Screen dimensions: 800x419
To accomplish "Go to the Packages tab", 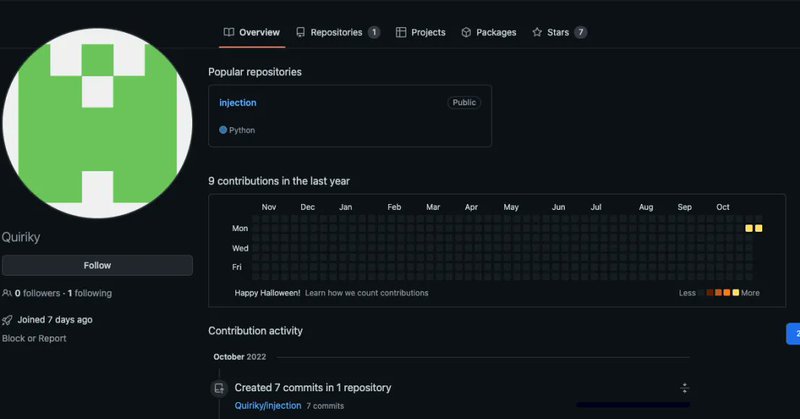I will (489, 32).
